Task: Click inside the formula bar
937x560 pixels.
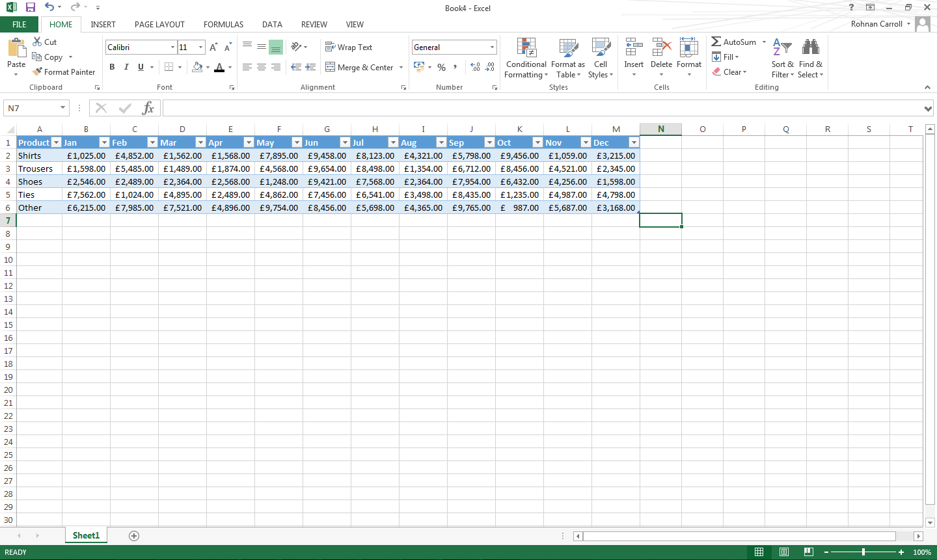Action: coord(542,108)
